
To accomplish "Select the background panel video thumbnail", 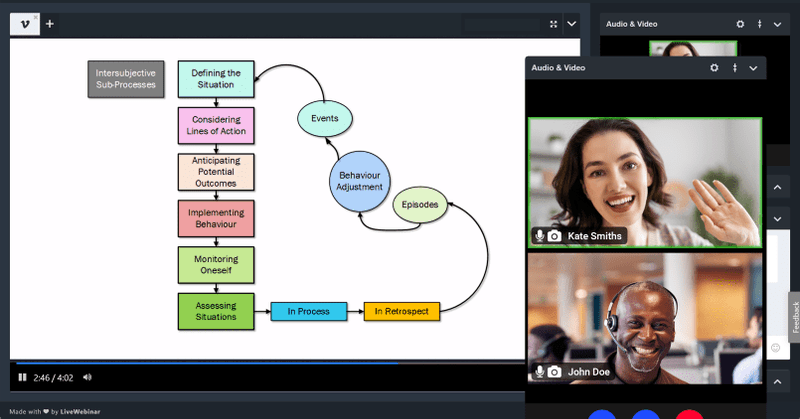I will tap(693, 49).
